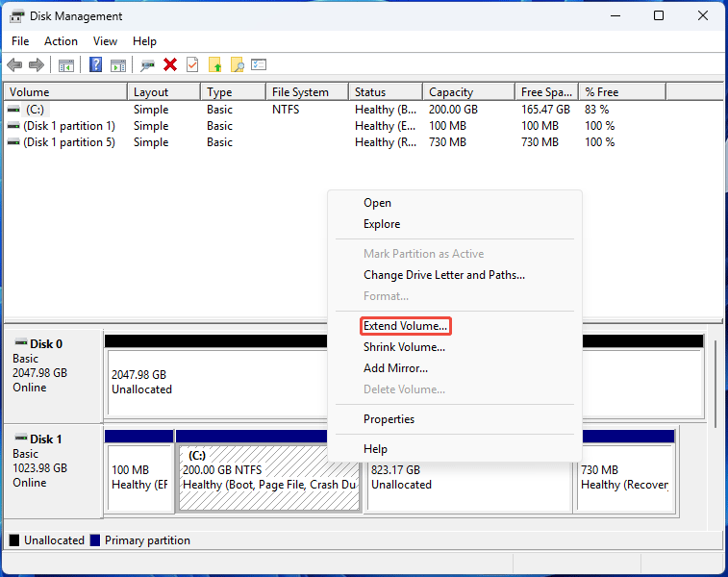
Task: Select Extend Volume from context menu
Action: coord(455,326)
